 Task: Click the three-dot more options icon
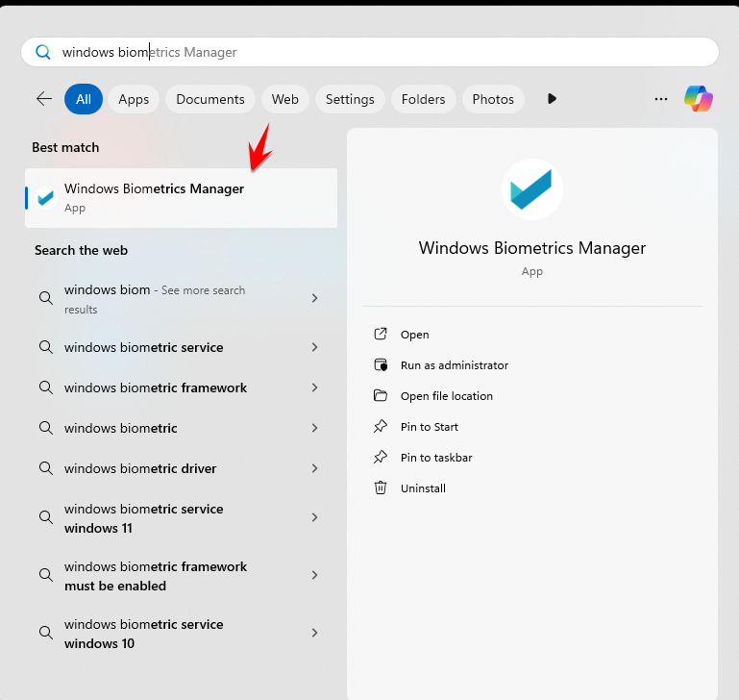coord(660,99)
